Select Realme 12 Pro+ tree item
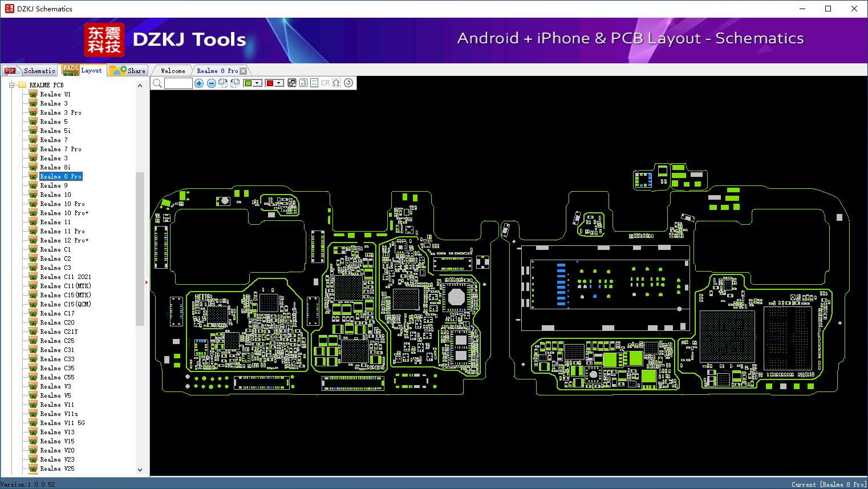This screenshot has width=868, height=489. coord(64,240)
